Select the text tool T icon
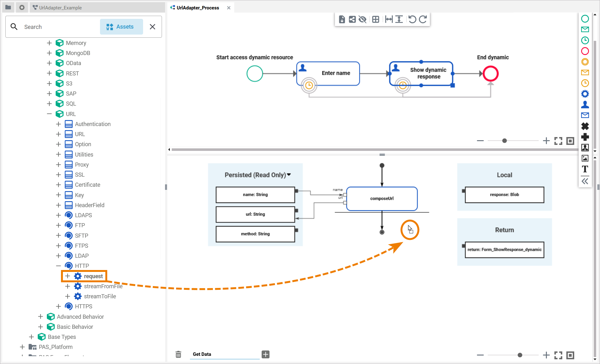Image resolution: width=600 pixels, height=364 pixels. [x=585, y=169]
